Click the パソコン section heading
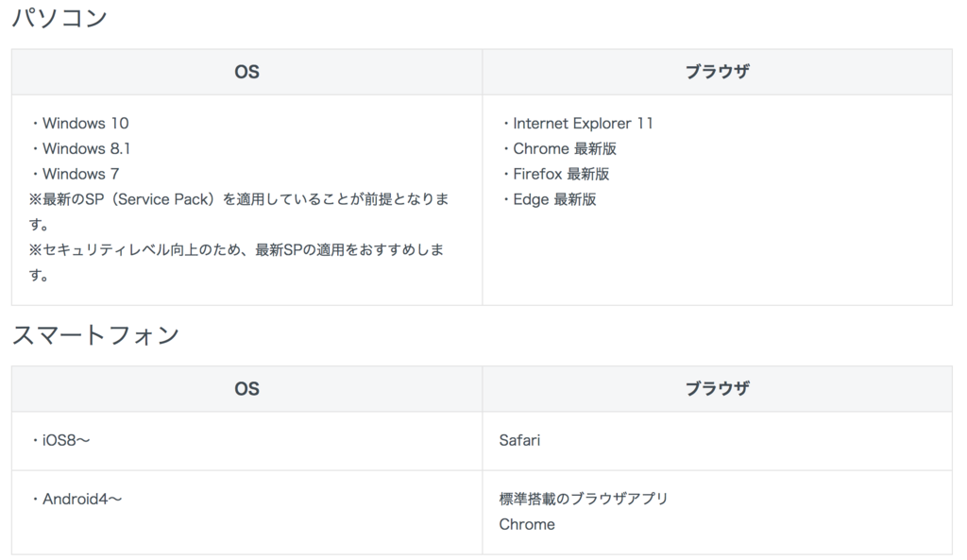This screenshot has height=560, width=967. [59, 18]
